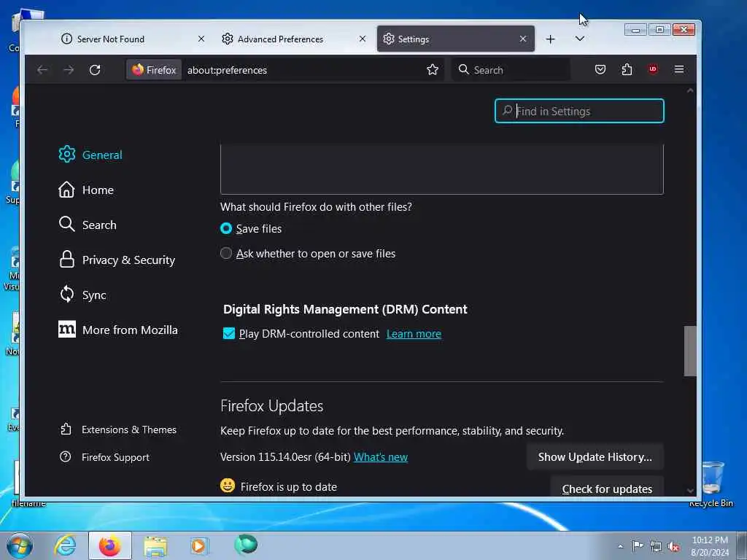Click the Find in Settings field
This screenshot has height=560, width=747.
click(x=578, y=111)
